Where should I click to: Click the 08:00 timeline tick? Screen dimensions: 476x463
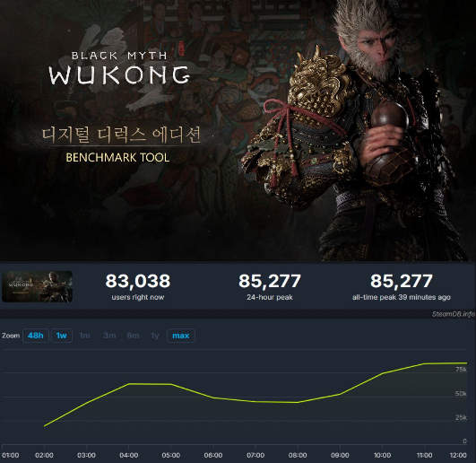pos(298,455)
